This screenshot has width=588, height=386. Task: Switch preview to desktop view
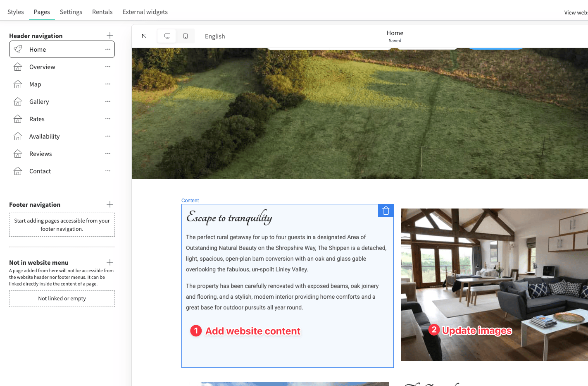167,36
